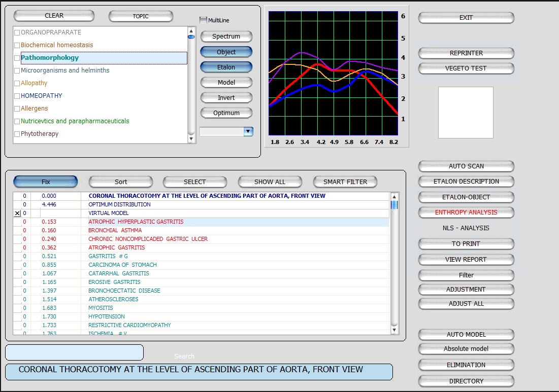The width and height of the screenshot is (559, 392).
Task: Select the BRONCHIAL ASTHMA row
Action: 115,230
